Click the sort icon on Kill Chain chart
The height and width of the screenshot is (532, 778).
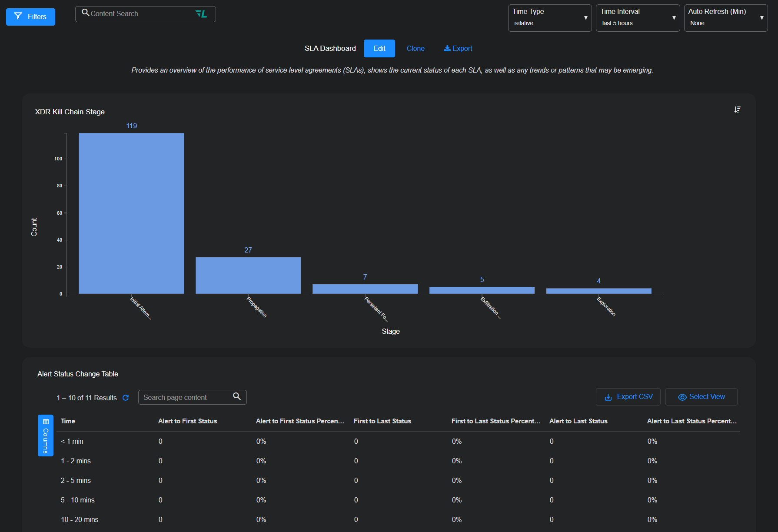click(737, 110)
